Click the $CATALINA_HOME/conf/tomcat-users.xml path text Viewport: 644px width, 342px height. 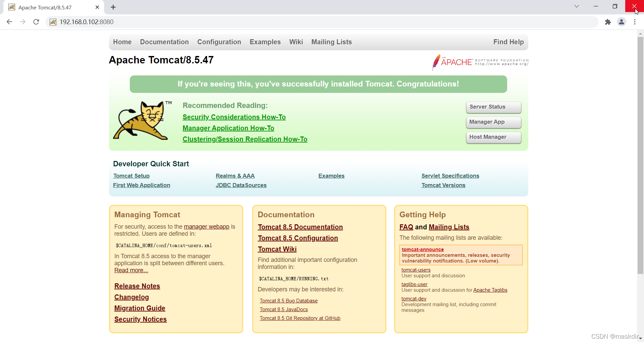coord(164,245)
